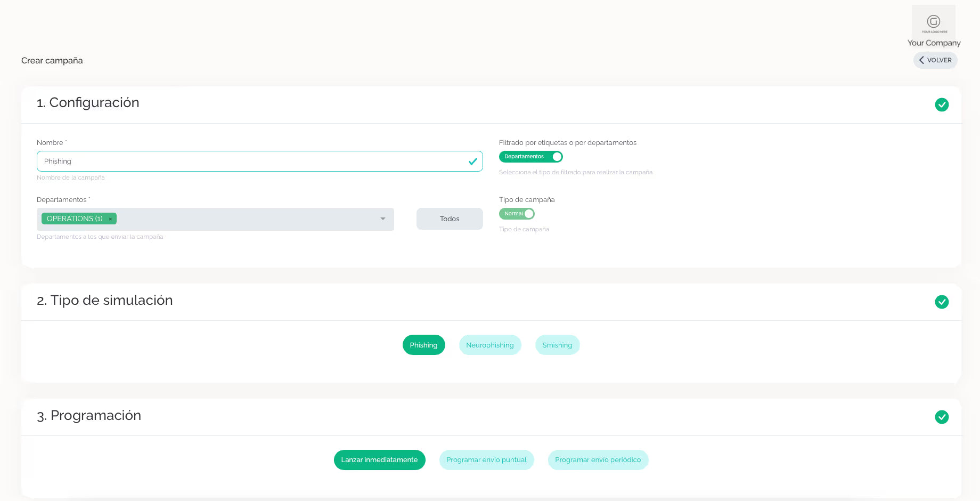Click the green checkmark beside Tipo de simulación

coord(941,302)
